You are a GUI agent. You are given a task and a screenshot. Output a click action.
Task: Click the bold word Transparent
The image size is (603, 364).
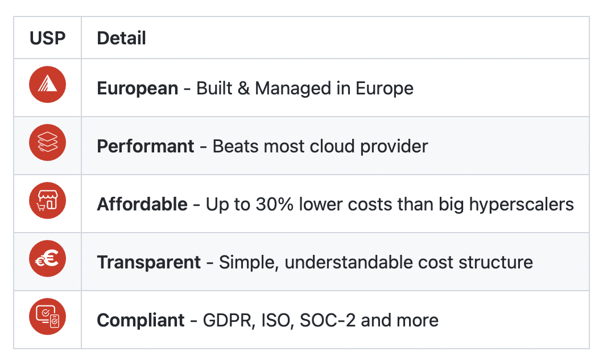149,263
